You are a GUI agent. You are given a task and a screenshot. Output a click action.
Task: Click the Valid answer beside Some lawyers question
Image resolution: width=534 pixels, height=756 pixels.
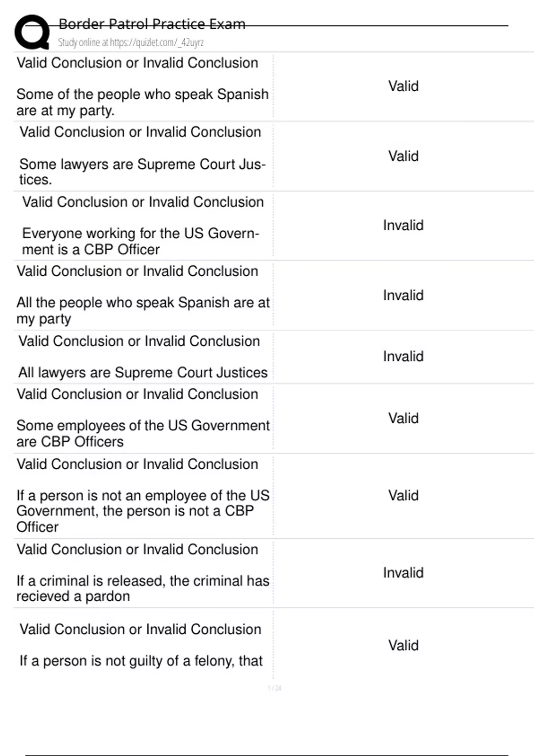pos(403,156)
